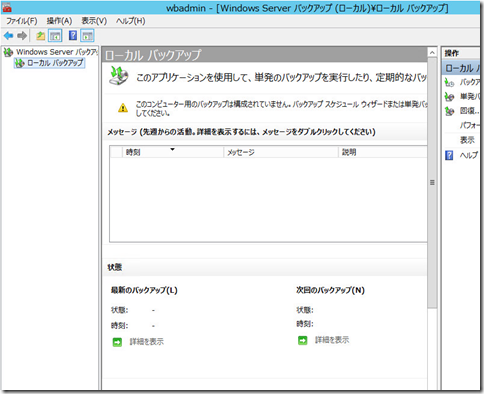Click the Forward arrow toolbar icon
The width and height of the screenshot is (484, 394).
[22, 35]
